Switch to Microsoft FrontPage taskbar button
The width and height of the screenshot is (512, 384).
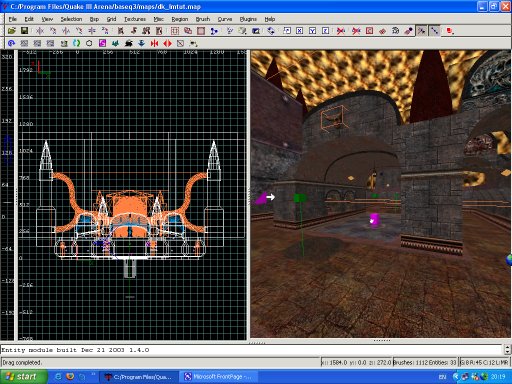[x=220, y=377]
